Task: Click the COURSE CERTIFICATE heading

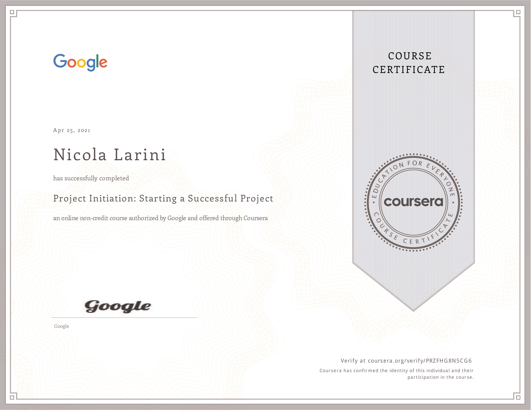Action: pos(409,63)
